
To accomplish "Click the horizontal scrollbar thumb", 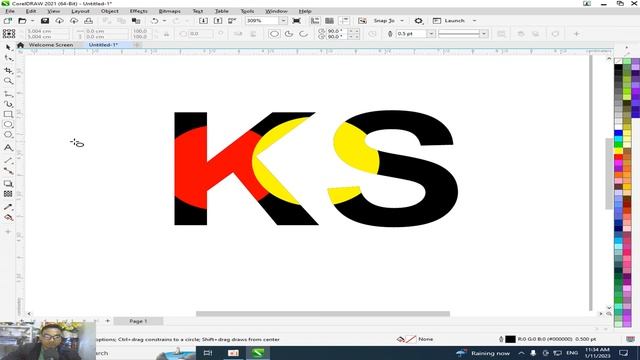I will pyautogui.click(x=323, y=314).
